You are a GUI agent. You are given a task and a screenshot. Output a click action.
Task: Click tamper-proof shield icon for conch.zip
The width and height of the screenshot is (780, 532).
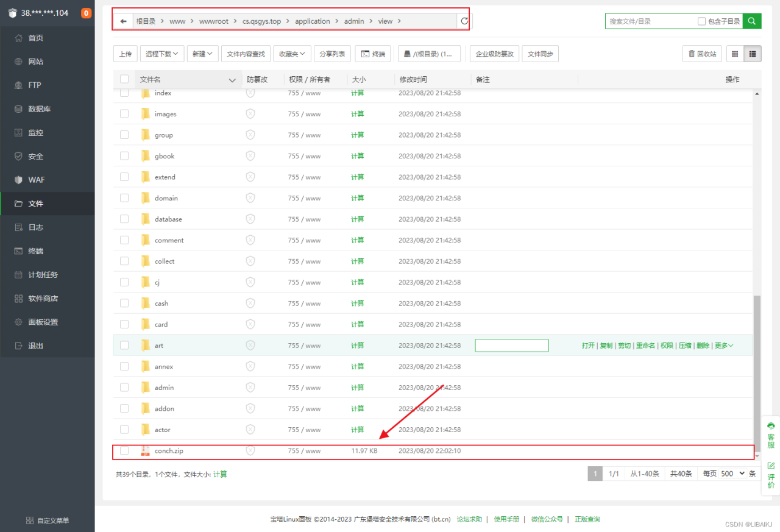point(250,451)
